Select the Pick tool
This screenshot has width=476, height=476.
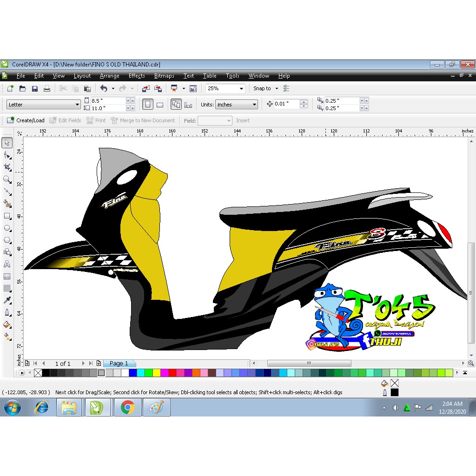(x=7, y=143)
